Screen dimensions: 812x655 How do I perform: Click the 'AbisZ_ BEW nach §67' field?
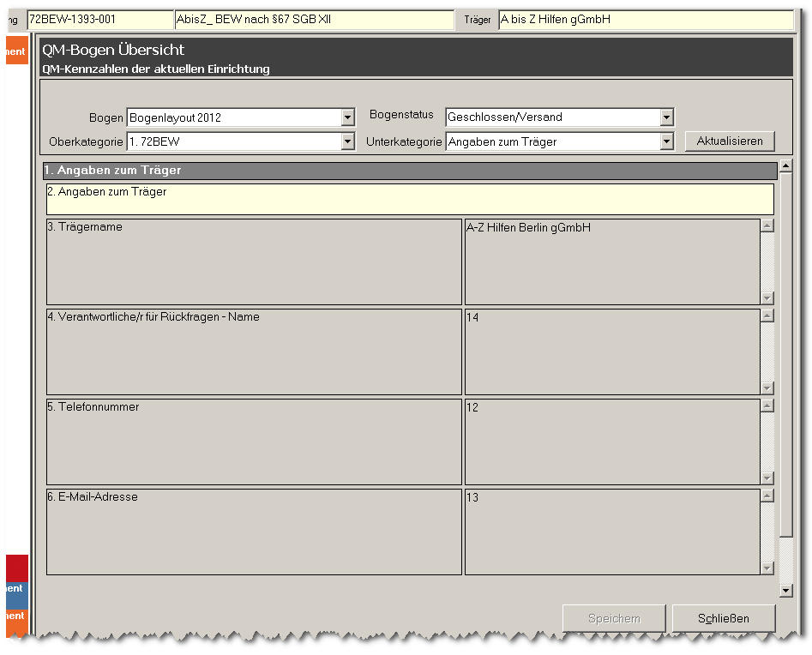[x=313, y=20]
